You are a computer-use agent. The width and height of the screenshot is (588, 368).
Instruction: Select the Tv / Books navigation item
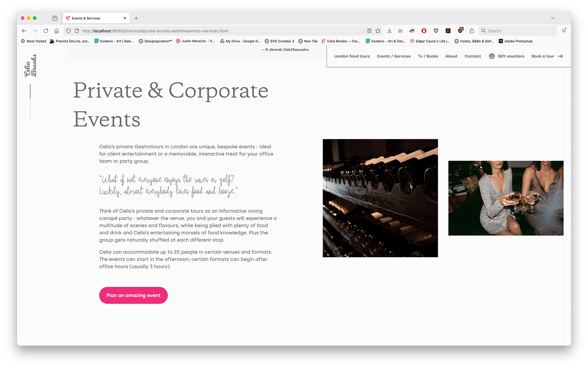coord(428,56)
